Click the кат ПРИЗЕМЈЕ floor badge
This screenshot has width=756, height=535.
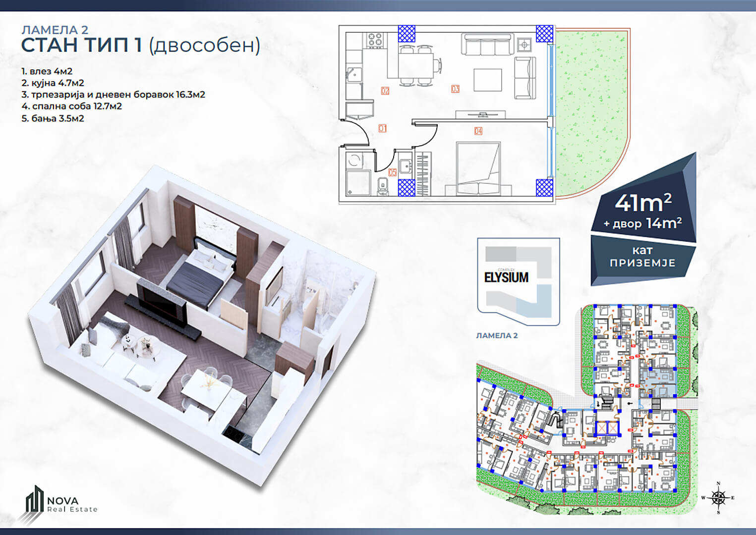642,257
